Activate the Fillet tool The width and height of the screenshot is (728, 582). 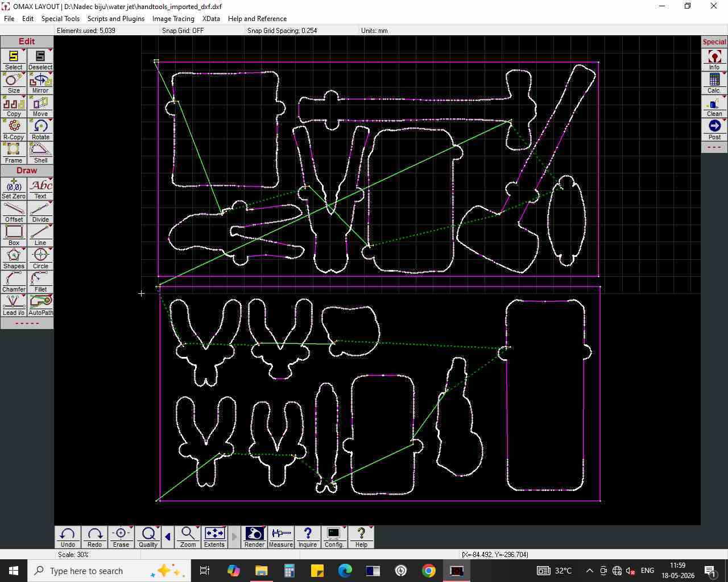point(40,282)
